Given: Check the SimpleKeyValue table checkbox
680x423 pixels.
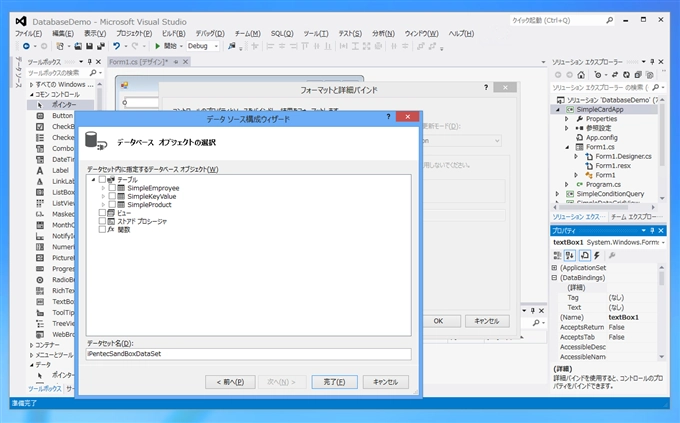Looking at the screenshot, I should [112, 196].
